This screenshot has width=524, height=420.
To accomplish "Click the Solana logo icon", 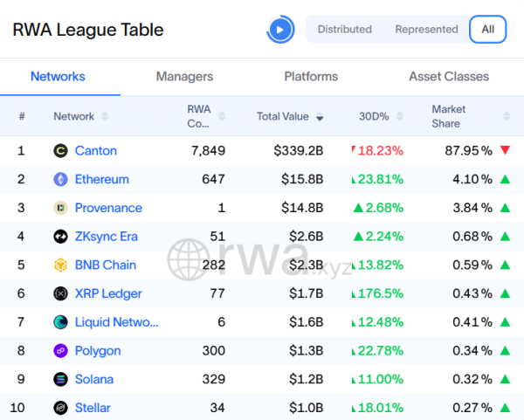I will pos(60,380).
